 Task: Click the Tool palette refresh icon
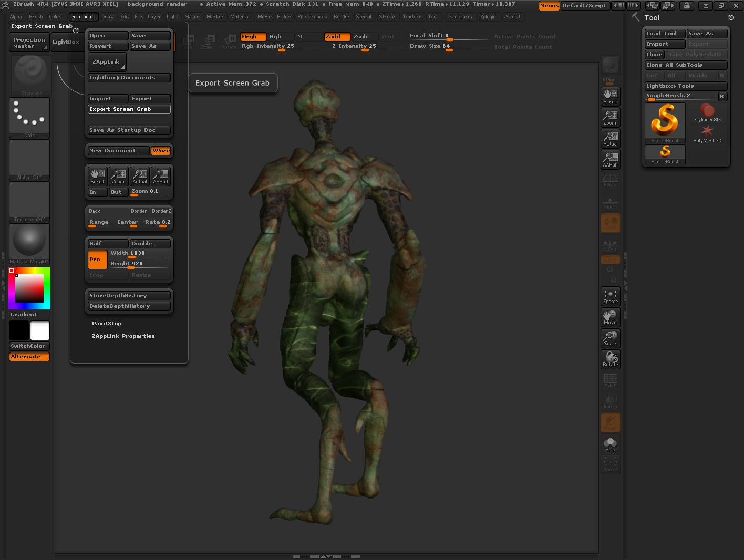pyautogui.click(x=731, y=17)
